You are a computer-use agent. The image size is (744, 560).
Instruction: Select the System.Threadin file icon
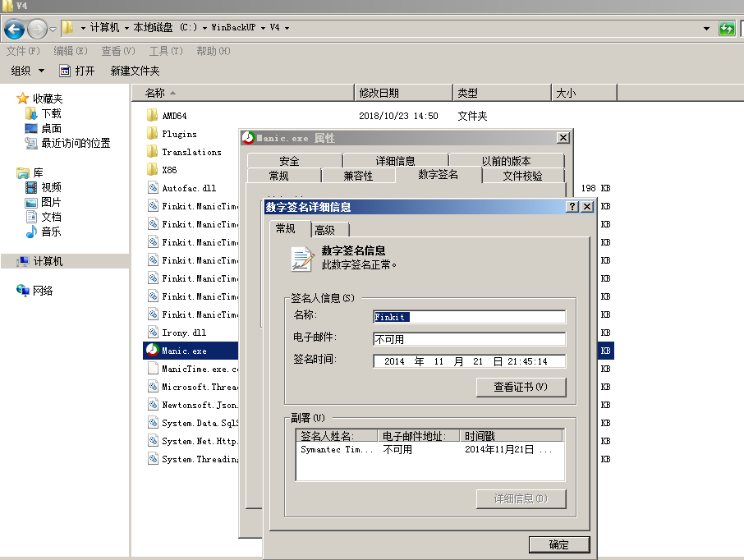[153, 458]
